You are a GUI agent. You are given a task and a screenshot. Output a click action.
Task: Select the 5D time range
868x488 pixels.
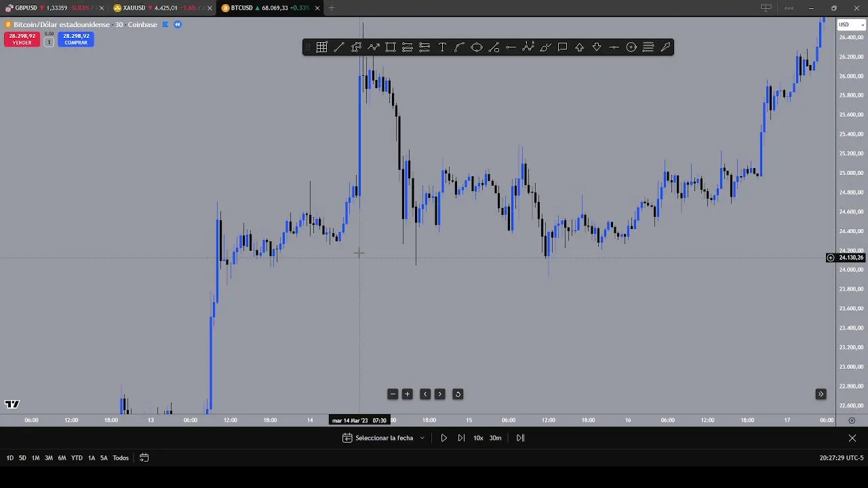pos(22,457)
